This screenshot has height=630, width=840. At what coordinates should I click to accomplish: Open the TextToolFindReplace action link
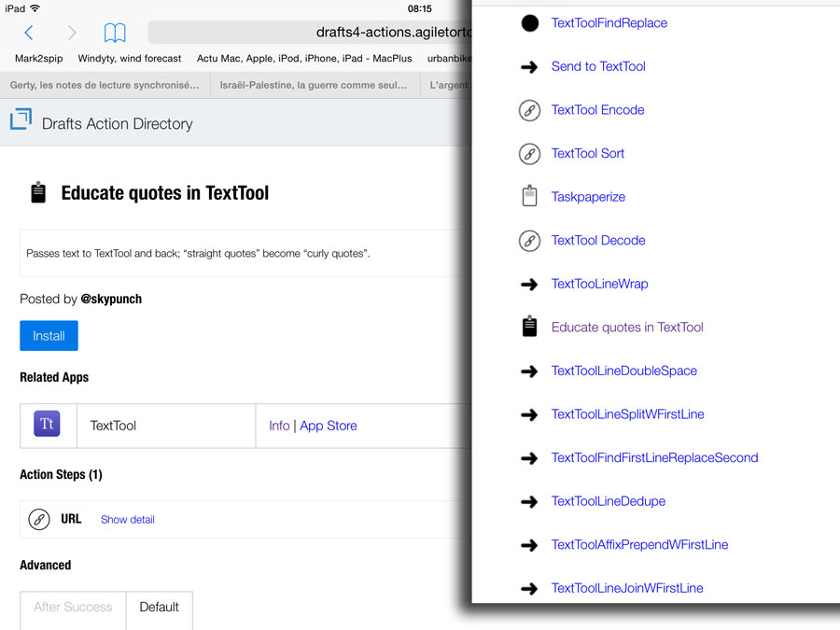609,23
